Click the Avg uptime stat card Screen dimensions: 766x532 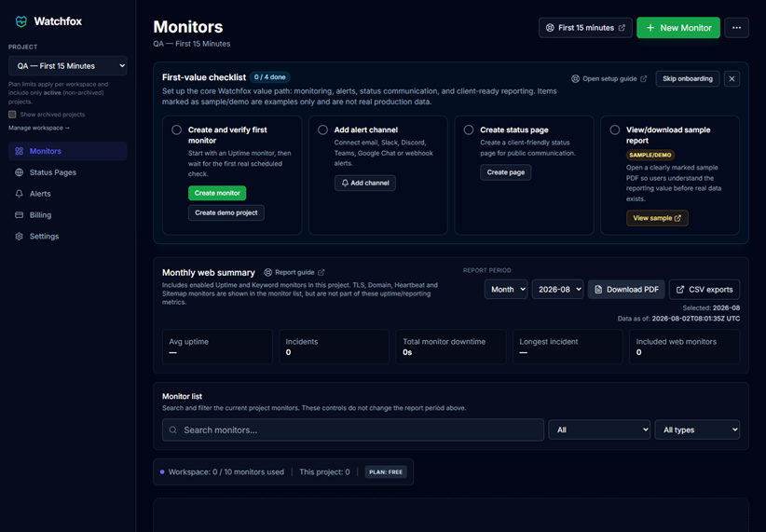point(217,347)
